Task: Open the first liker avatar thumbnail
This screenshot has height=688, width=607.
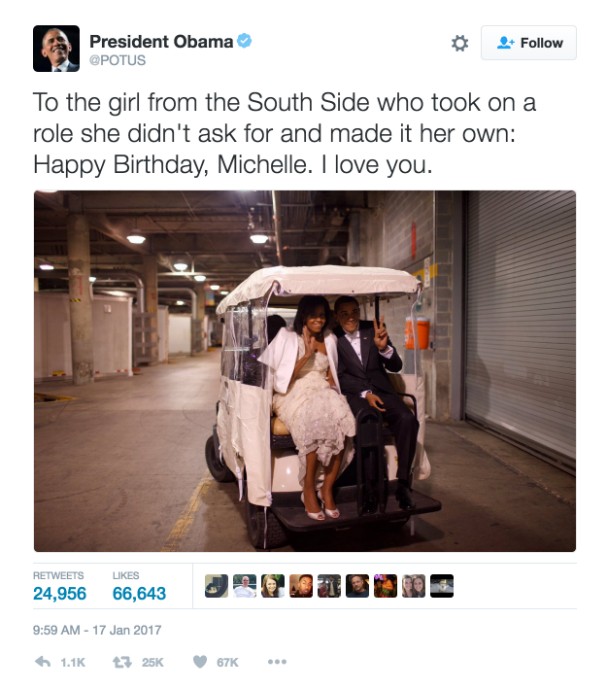Action: tap(216, 586)
